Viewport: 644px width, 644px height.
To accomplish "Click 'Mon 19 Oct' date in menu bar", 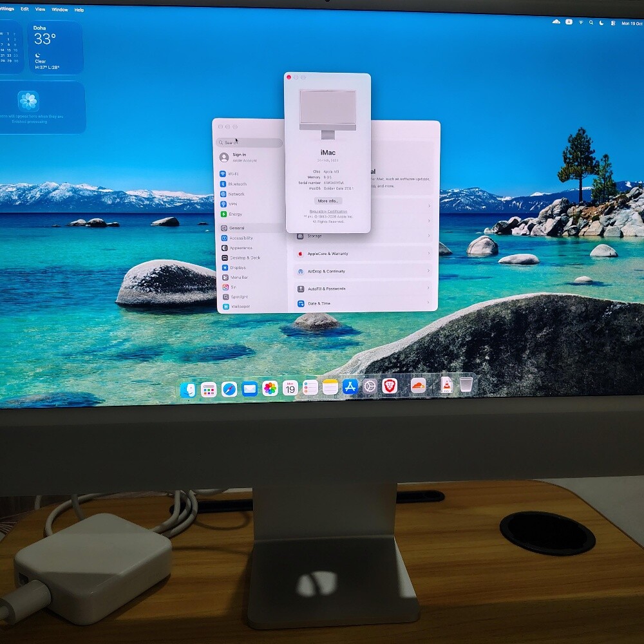I will point(632,23).
